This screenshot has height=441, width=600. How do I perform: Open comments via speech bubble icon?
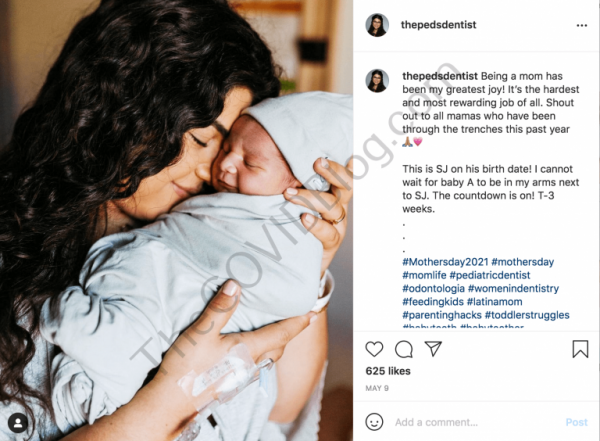[x=404, y=349]
